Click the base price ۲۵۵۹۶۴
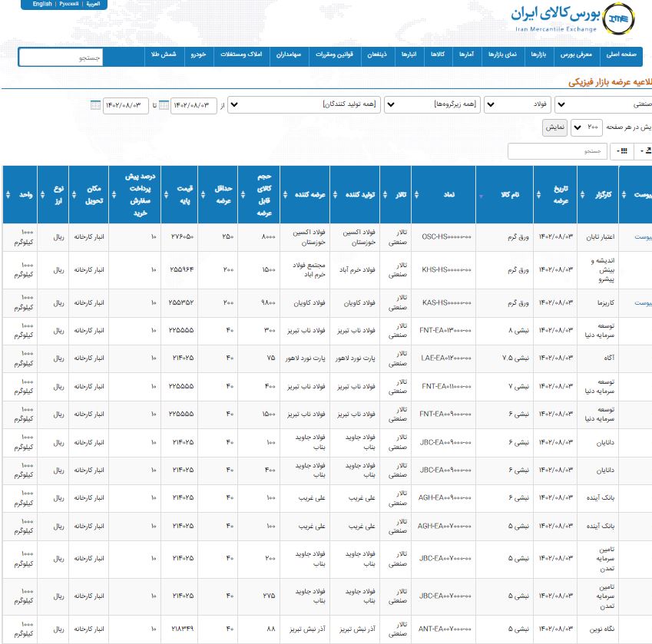 click(x=182, y=269)
